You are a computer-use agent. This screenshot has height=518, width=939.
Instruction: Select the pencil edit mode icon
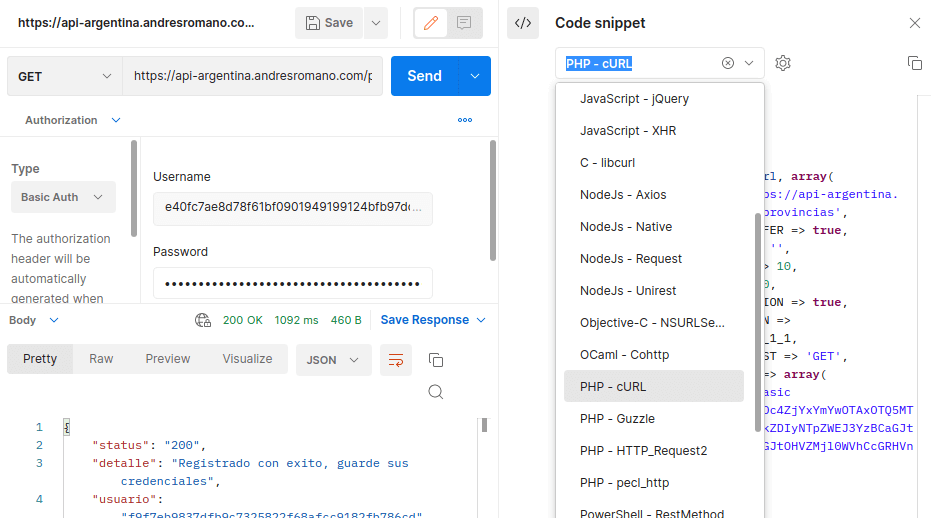coord(431,23)
